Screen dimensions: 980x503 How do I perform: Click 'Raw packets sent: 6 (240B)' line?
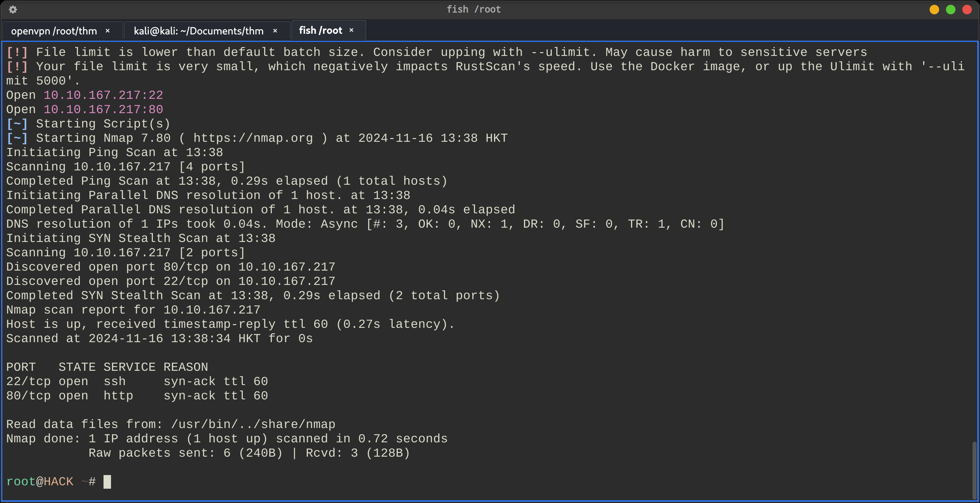pyautogui.click(x=249, y=453)
